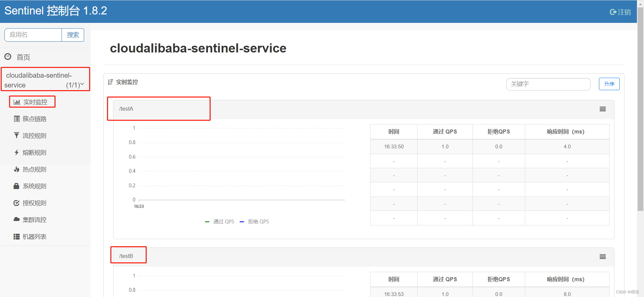This screenshot has width=644, height=297.
Task: Click the 流控规则 filter funnel icon
Action: [x=16, y=135]
